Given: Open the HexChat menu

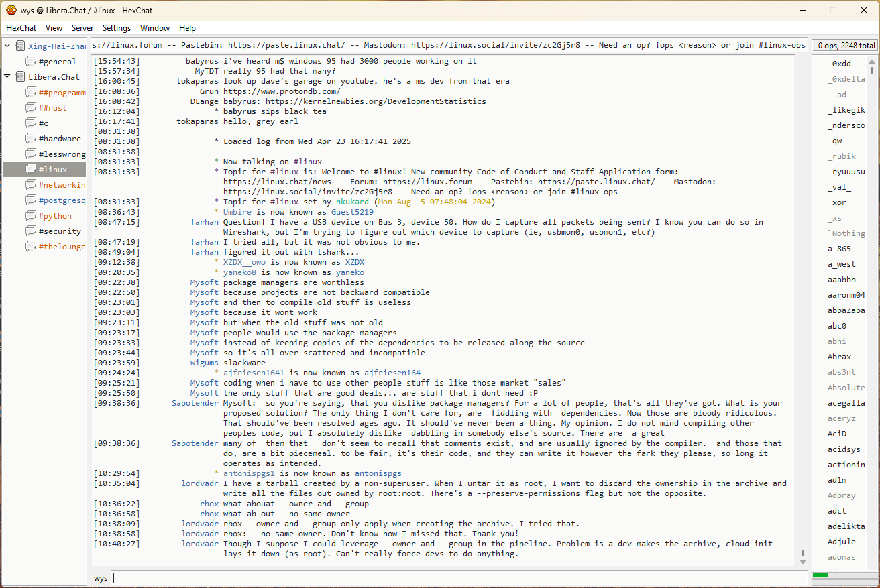Looking at the screenshot, I should pyautogui.click(x=21, y=28).
